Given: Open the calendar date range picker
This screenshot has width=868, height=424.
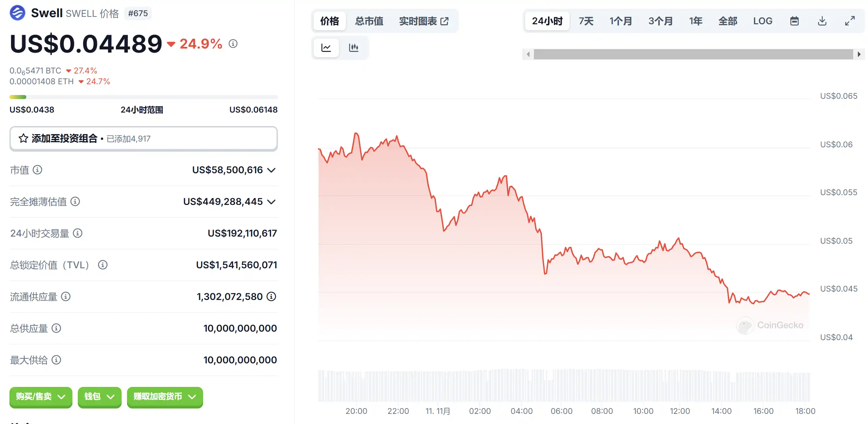Looking at the screenshot, I should coord(794,21).
